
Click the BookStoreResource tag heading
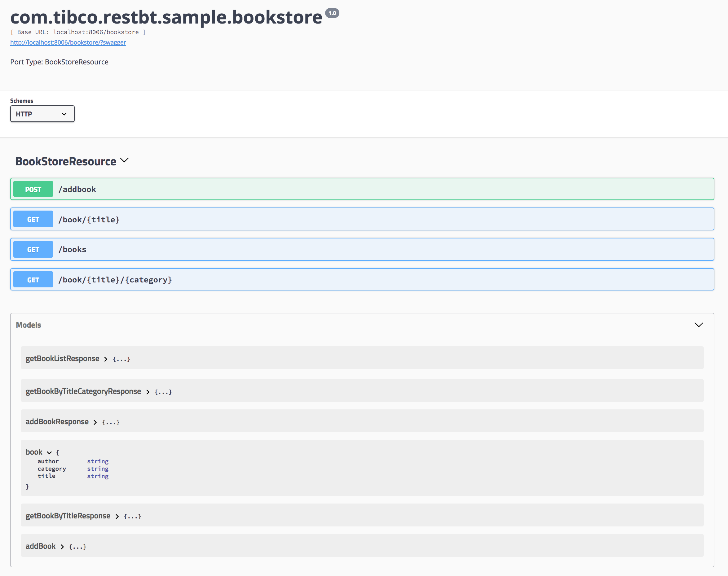(66, 162)
